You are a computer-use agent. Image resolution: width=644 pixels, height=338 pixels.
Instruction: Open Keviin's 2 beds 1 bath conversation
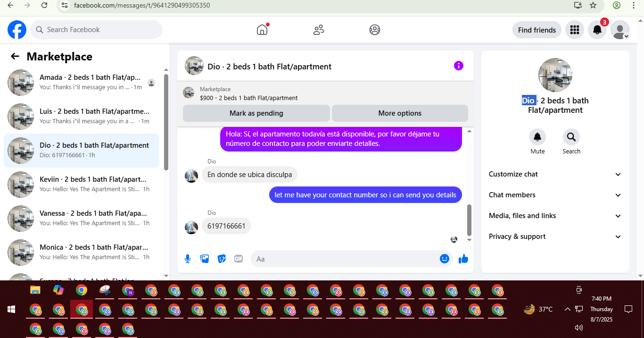(81, 185)
